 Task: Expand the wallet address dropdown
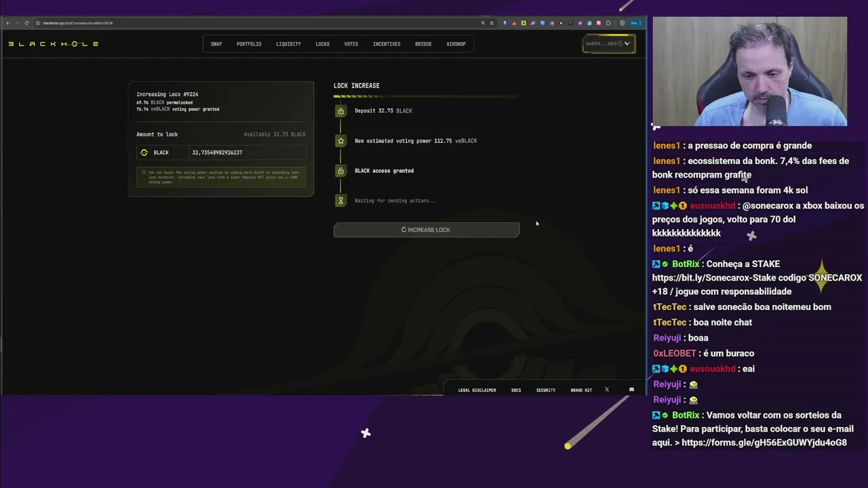tap(627, 44)
